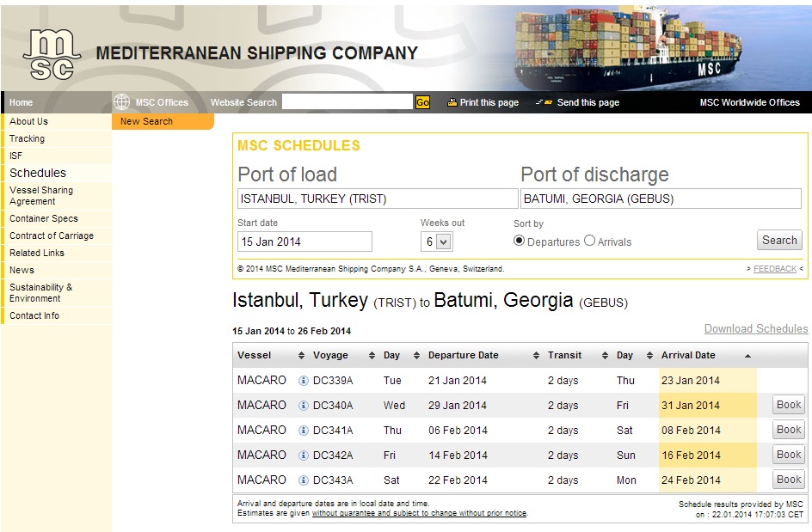Open Container Specs in the sidebar
This screenshot has width=812, height=532.
point(44,218)
